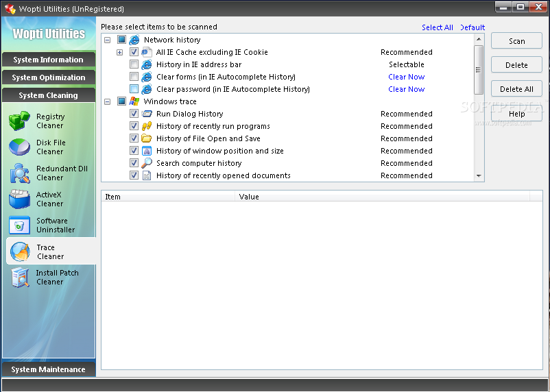Click the IE icon beside Network history
Screen dimensions: 550x392
(134, 40)
